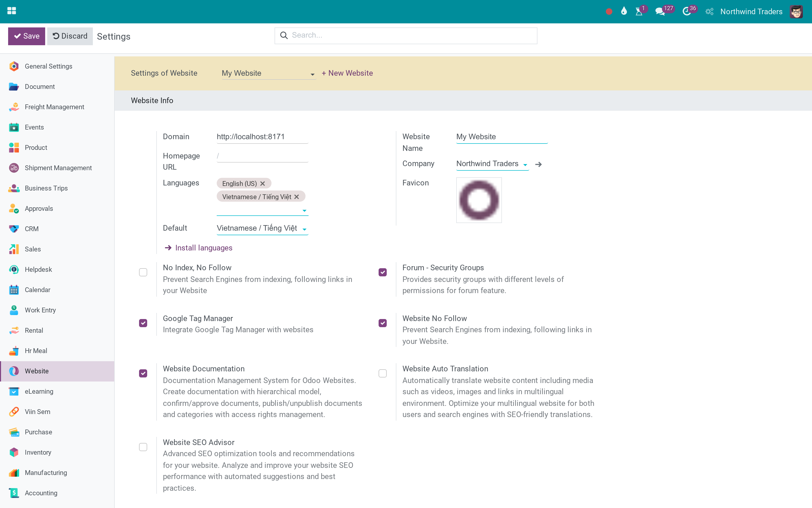Discard the settings changes
This screenshot has width=812, height=508.
click(x=70, y=36)
